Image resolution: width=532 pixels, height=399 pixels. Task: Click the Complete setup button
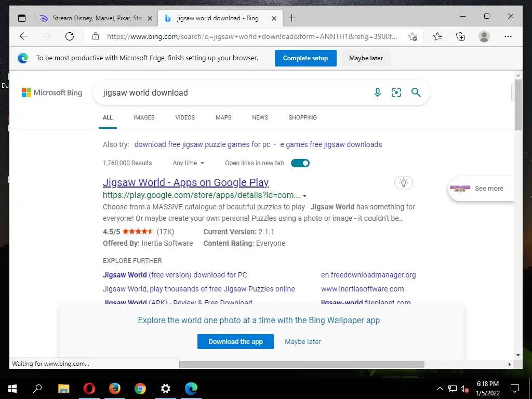click(x=305, y=58)
